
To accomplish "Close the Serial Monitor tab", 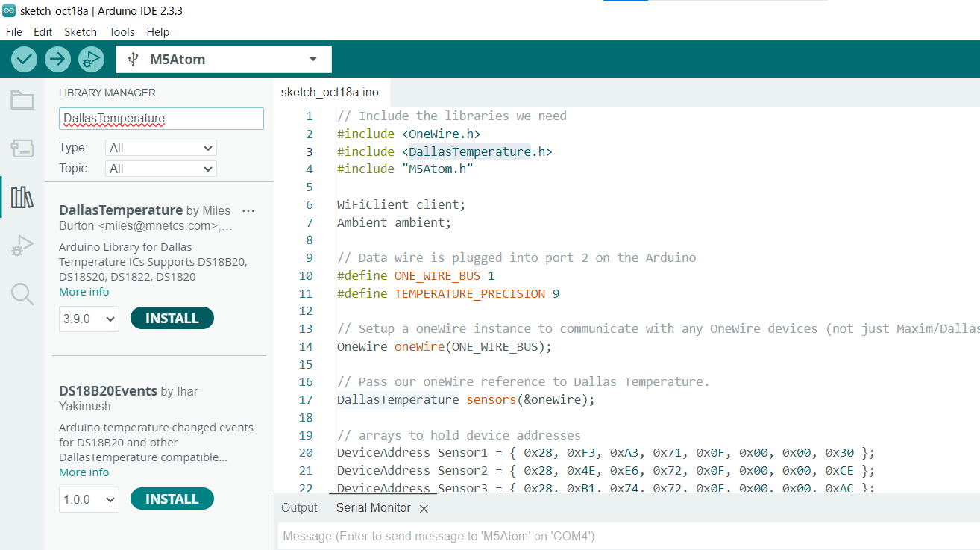I will tap(424, 508).
